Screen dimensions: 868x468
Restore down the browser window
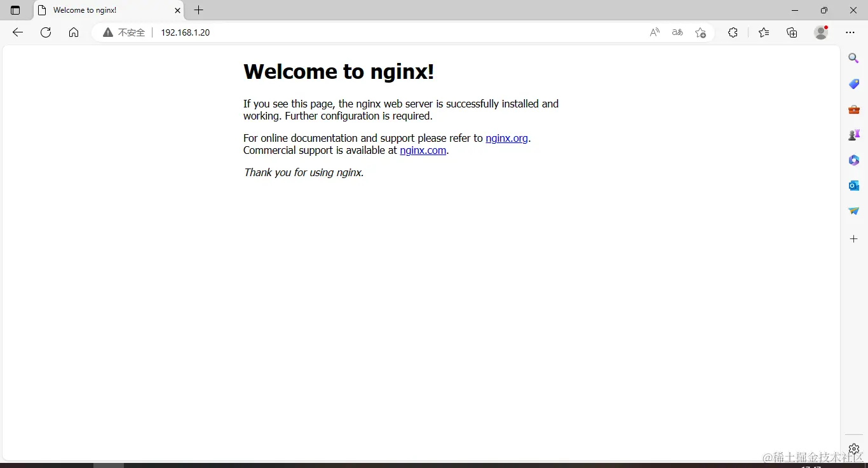[x=824, y=10]
